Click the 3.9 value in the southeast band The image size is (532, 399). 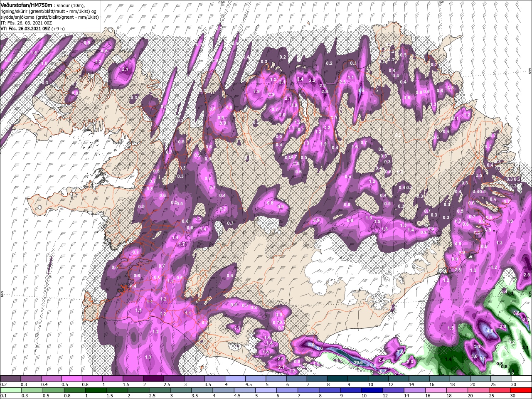point(477,347)
